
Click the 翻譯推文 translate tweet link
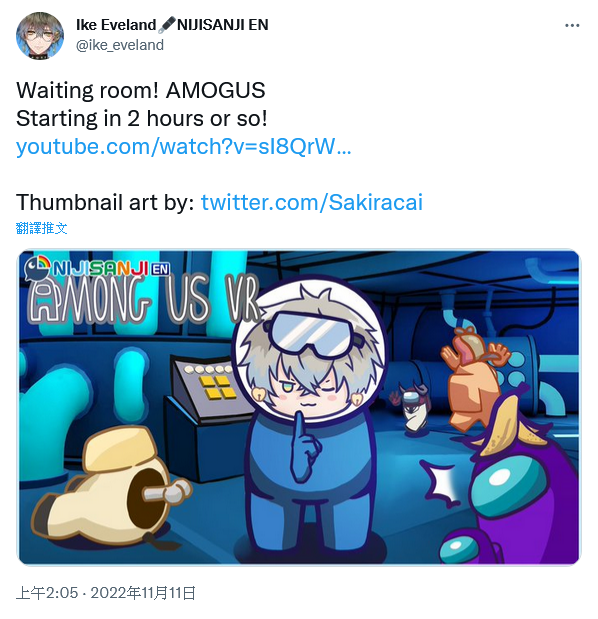[41, 228]
